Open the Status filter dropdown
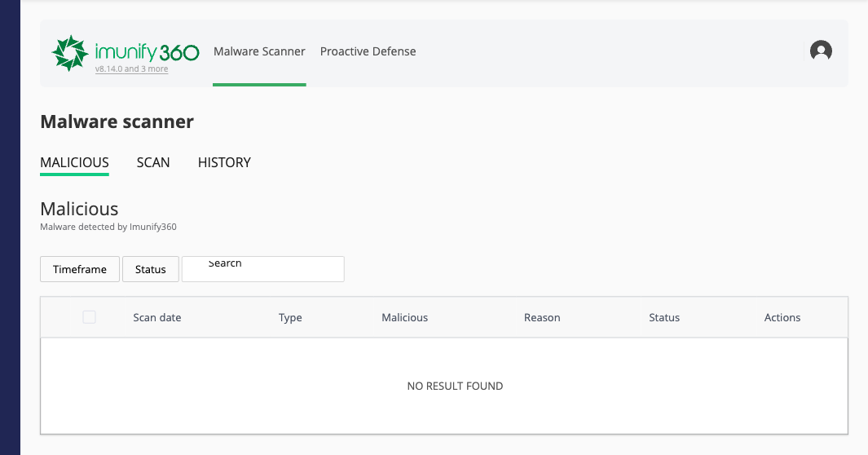The width and height of the screenshot is (868, 455). [151, 269]
